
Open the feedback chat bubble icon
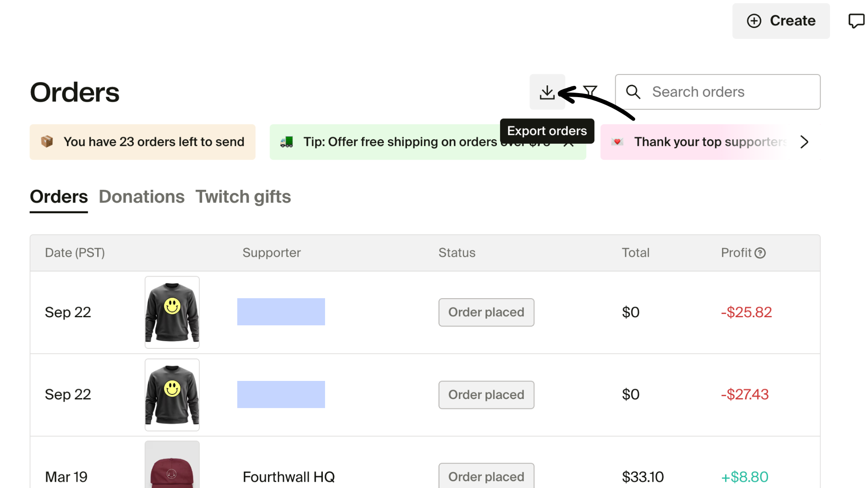click(x=857, y=21)
